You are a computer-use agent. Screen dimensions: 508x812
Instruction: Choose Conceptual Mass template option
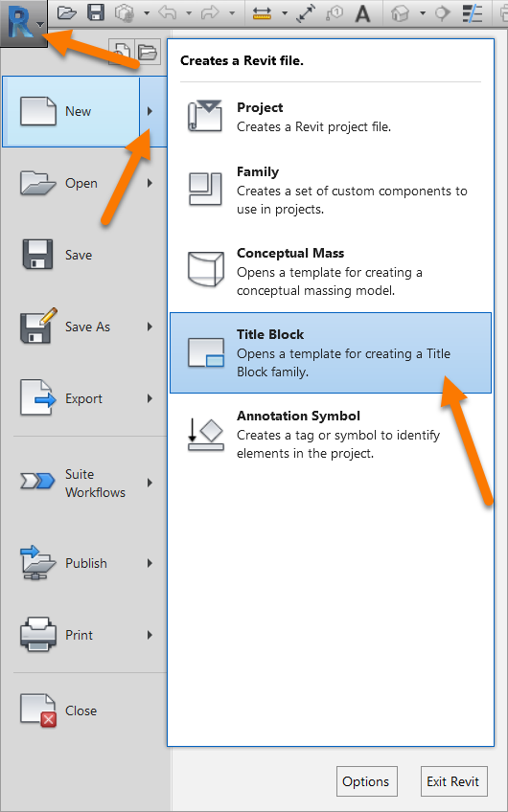331,272
